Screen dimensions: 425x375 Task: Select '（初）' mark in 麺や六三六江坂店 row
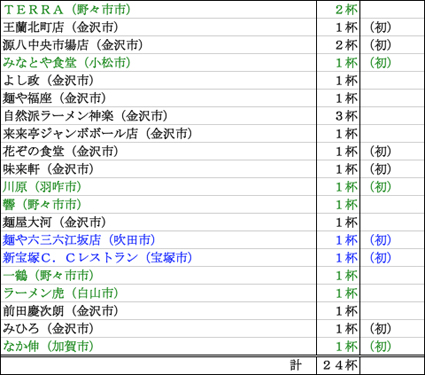click(x=380, y=240)
